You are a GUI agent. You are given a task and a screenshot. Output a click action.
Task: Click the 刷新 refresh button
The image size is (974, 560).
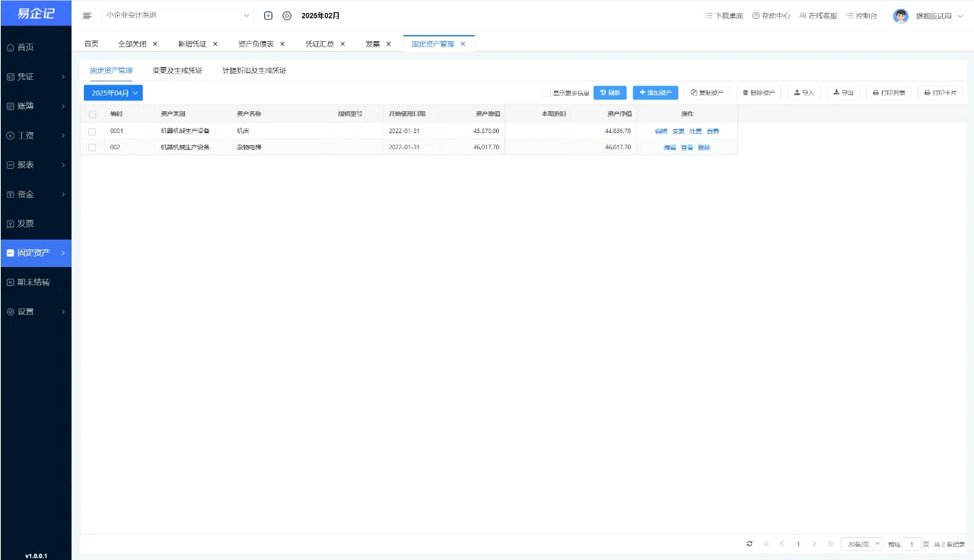click(610, 93)
